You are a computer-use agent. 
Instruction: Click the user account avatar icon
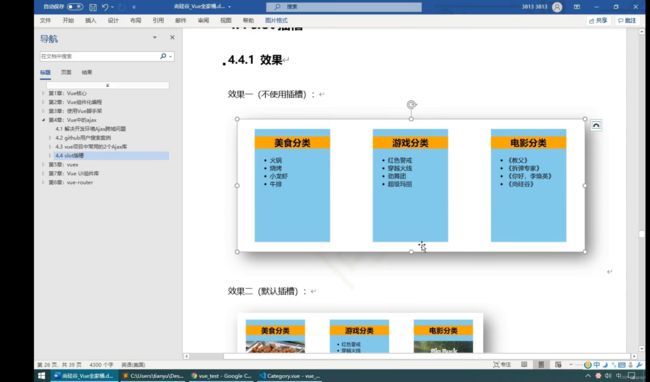[x=557, y=7]
